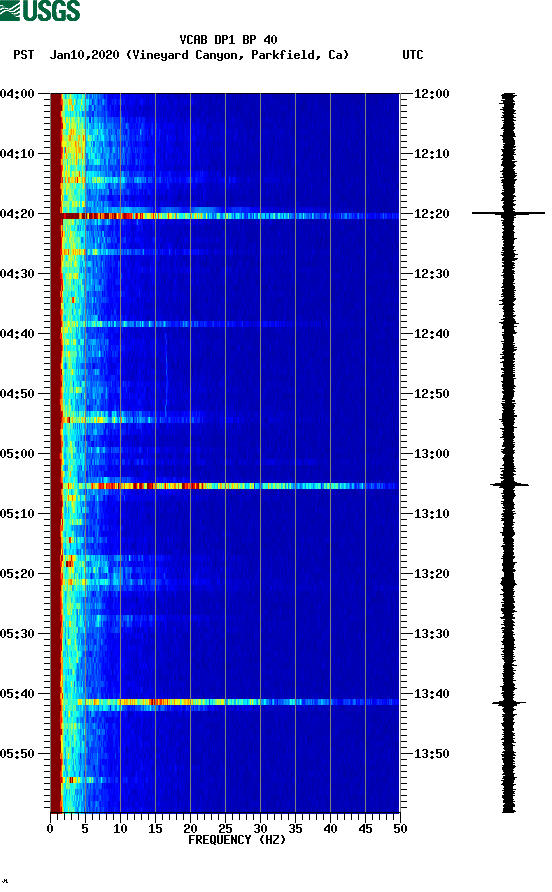The image size is (552, 892).
Task: Click the 04:20 broadband event band in spectrogram
Action: click(x=225, y=216)
